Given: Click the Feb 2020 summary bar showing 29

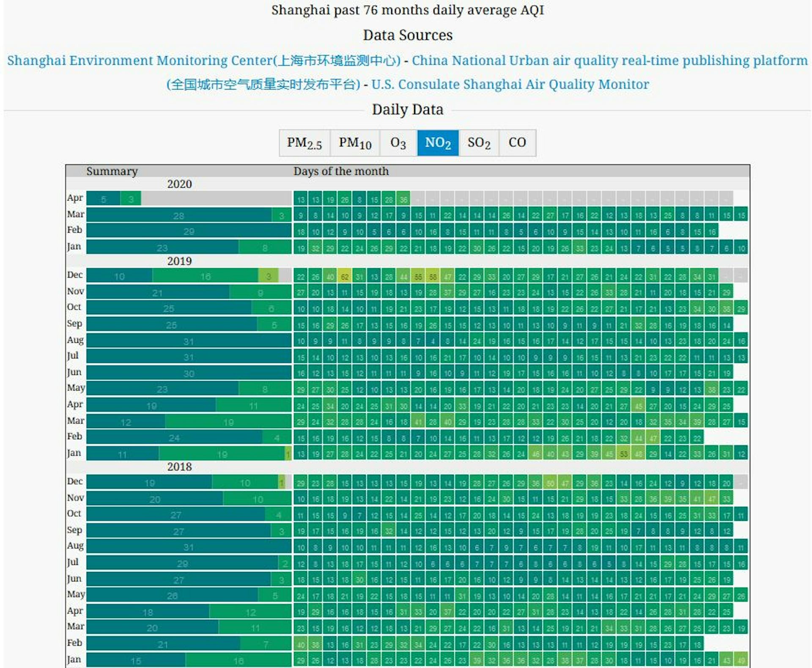Looking at the screenshot, I should point(189,231).
